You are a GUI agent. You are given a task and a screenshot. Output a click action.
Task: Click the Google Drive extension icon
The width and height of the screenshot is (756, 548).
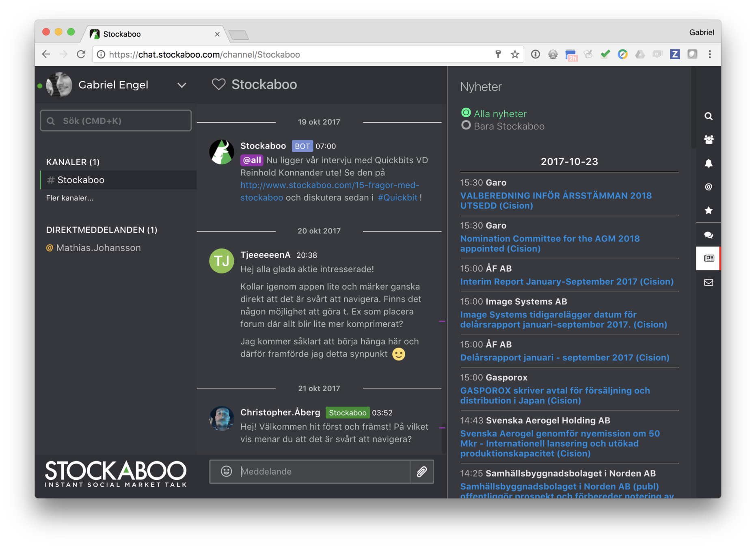pyautogui.click(x=640, y=54)
